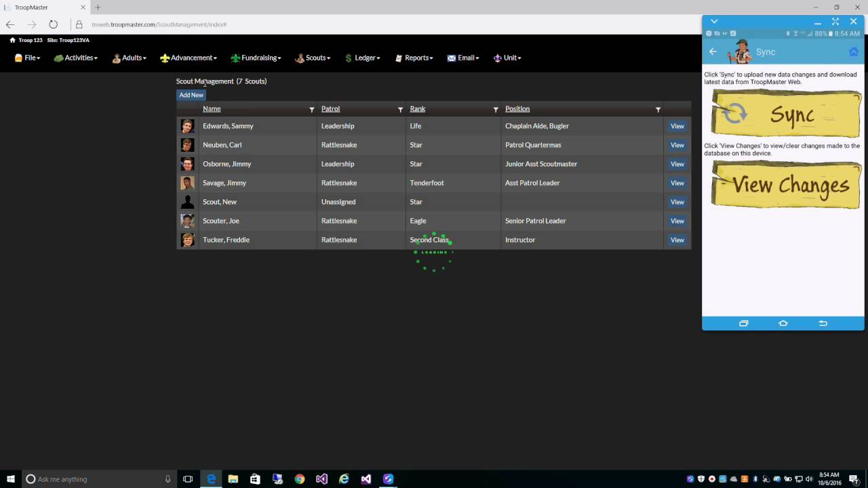
Task: Click View for Scout, New row
Action: click(677, 202)
